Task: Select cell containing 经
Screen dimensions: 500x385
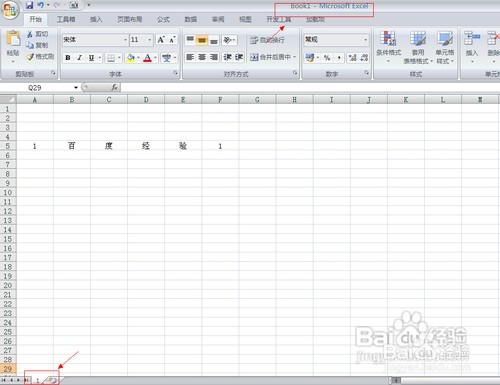Action: pos(146,146)
